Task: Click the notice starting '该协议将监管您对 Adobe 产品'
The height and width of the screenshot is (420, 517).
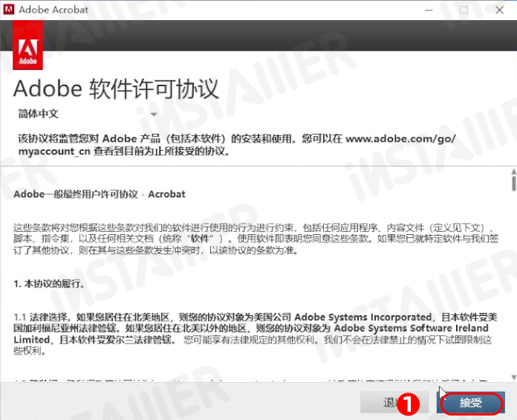Action: 237,145
